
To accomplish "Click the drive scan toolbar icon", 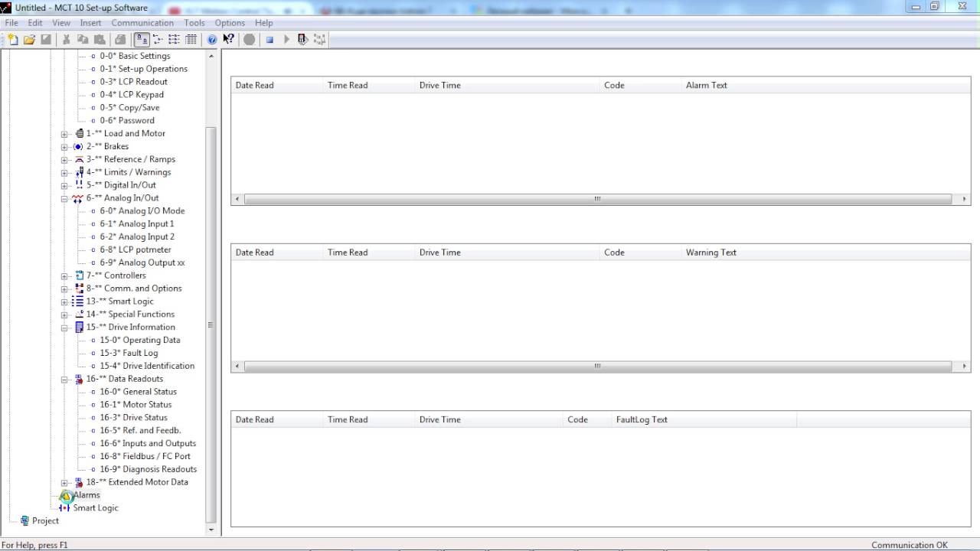I will click(303, 40).
